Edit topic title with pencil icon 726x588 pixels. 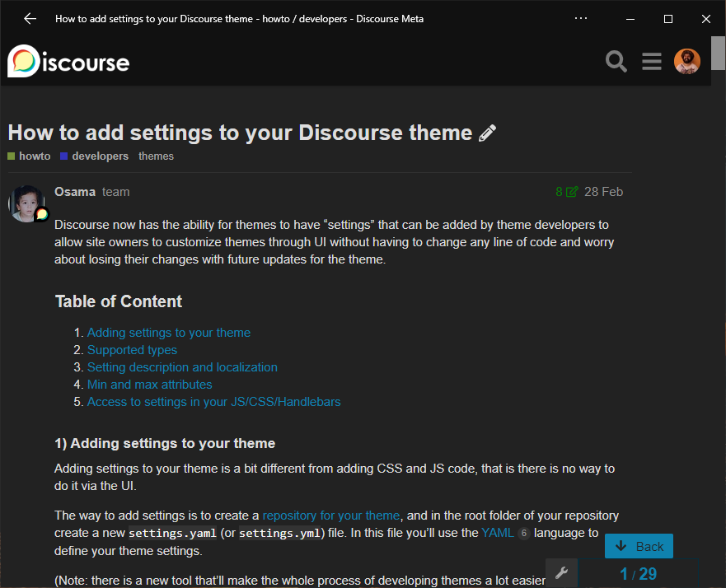coord(488,133)
